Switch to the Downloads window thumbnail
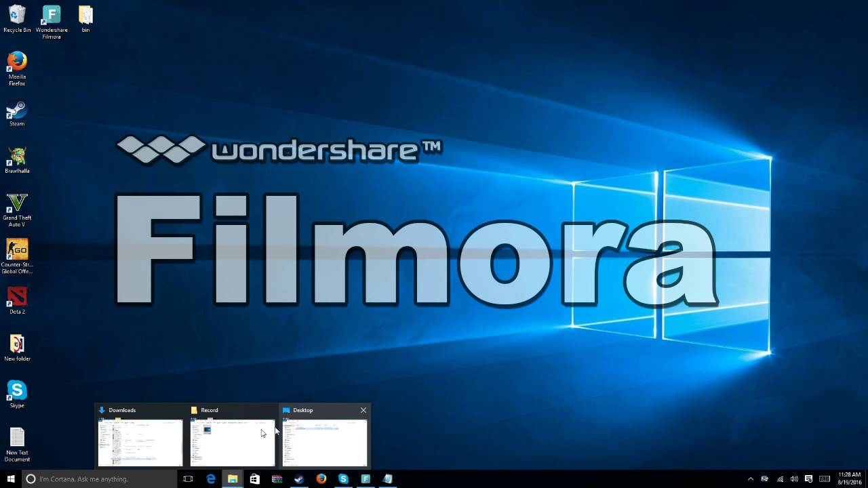The height and width of the screenshot is (488, 868). coord(140,443)
